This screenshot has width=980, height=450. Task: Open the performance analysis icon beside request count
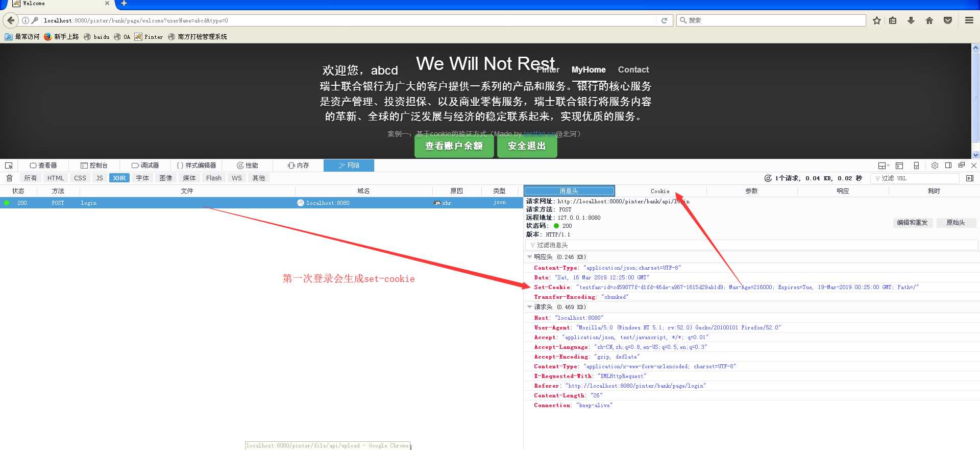pyautogui.click(x=768, y=178)
